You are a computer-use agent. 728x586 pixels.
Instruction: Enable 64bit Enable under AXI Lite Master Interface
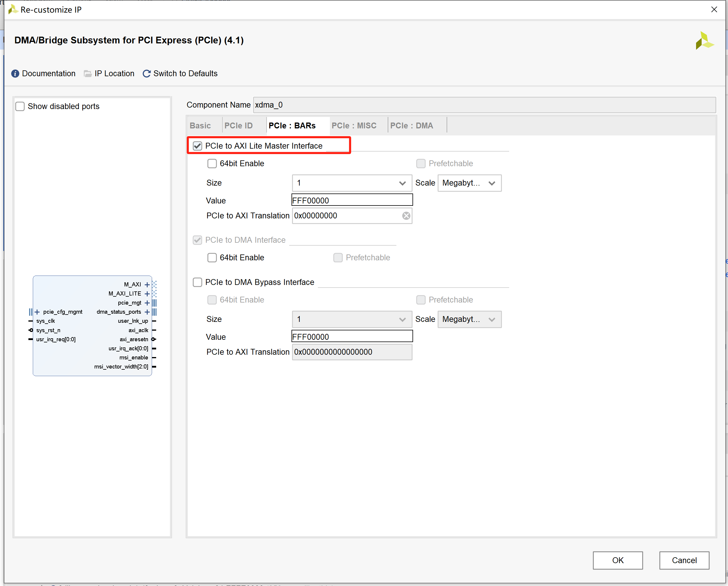[212, 163]
